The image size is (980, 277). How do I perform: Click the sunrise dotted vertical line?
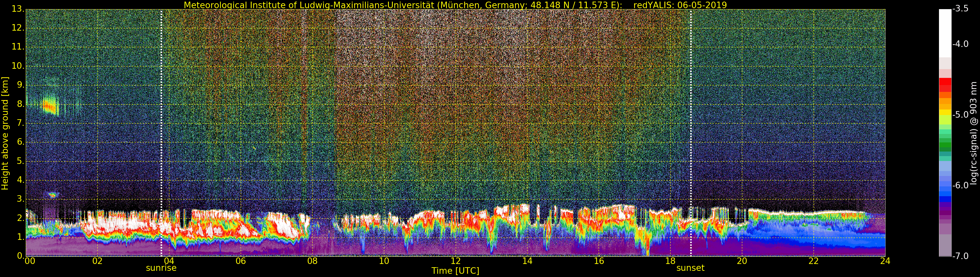tap(161, 132)
